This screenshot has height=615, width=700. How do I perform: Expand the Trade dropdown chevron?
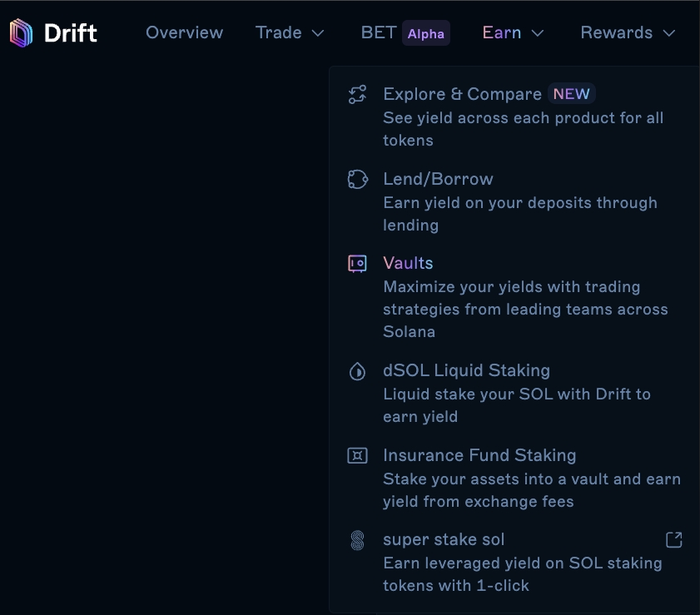(x=317, y=33)
